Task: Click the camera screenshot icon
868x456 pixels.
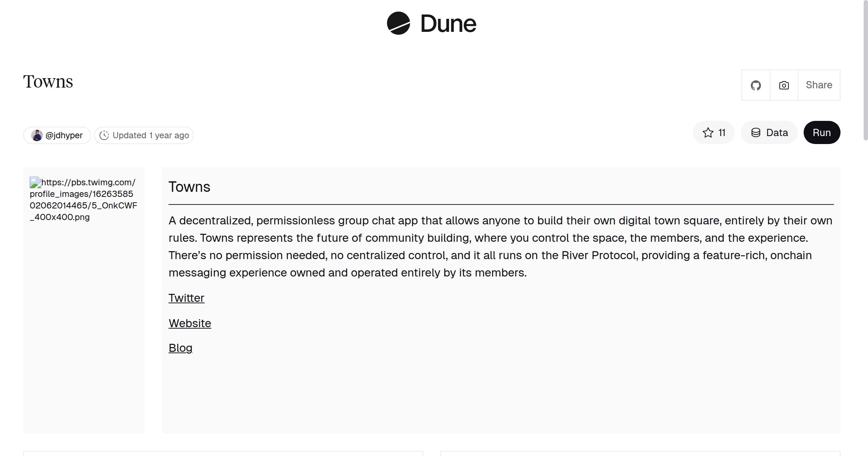Action: [784, 85]
